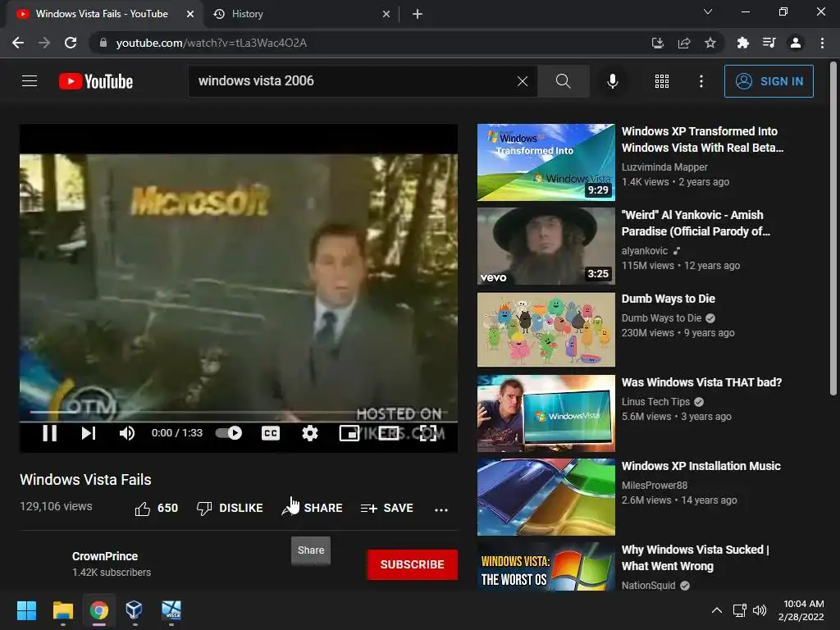This screenshot has height=630, width=840.
Task: Open Windows XP Transformed Into Vista thumbnail
Action: point(546,162)
